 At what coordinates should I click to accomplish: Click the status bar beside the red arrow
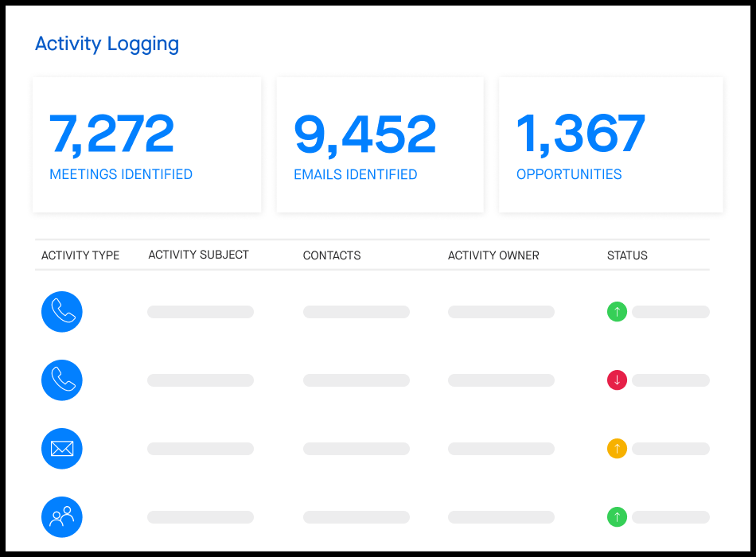pyautogui.click(x=670, y=380)
